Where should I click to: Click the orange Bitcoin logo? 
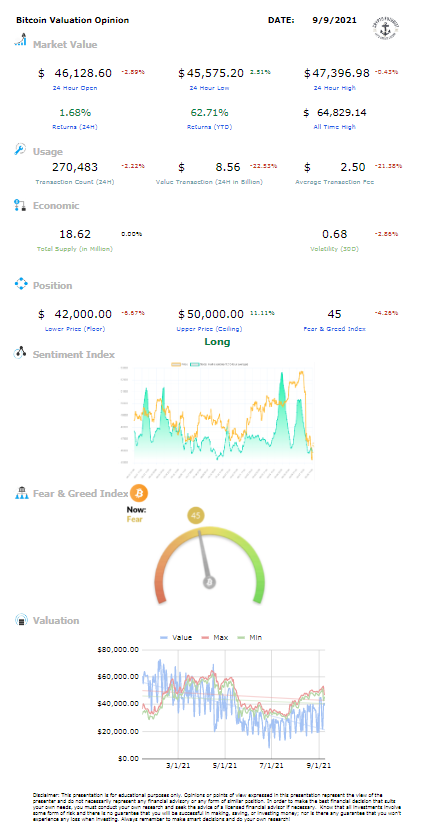tap(140, 492)
